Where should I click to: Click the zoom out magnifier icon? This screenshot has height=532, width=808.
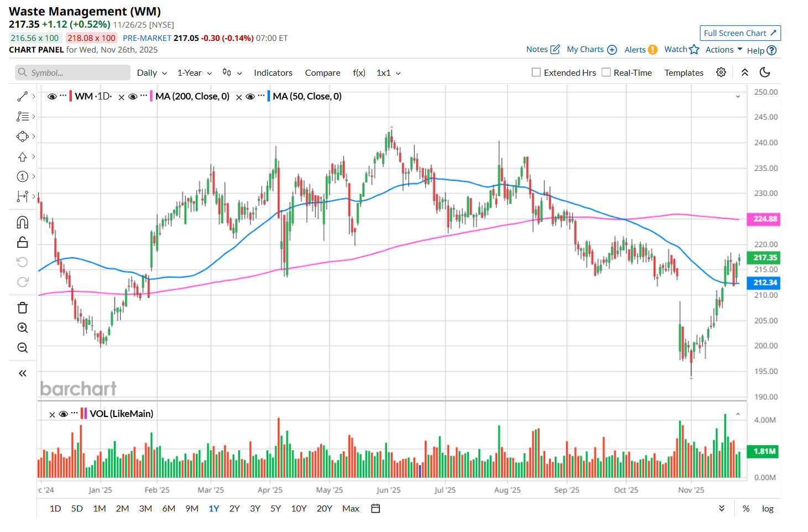point(22,348)
